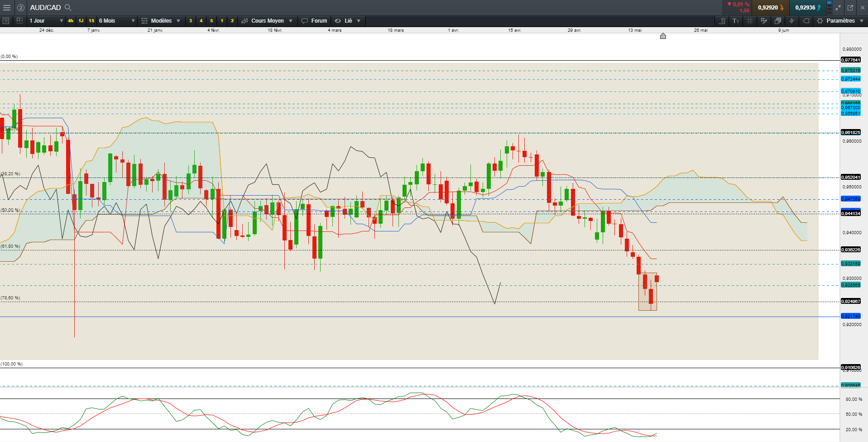
Task: Open the drawing tools icon with pencil
Action: [764, 21]
